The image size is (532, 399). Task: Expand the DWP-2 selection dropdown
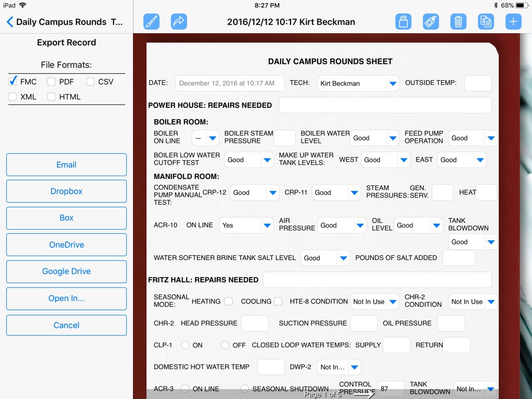click(354, 367)
